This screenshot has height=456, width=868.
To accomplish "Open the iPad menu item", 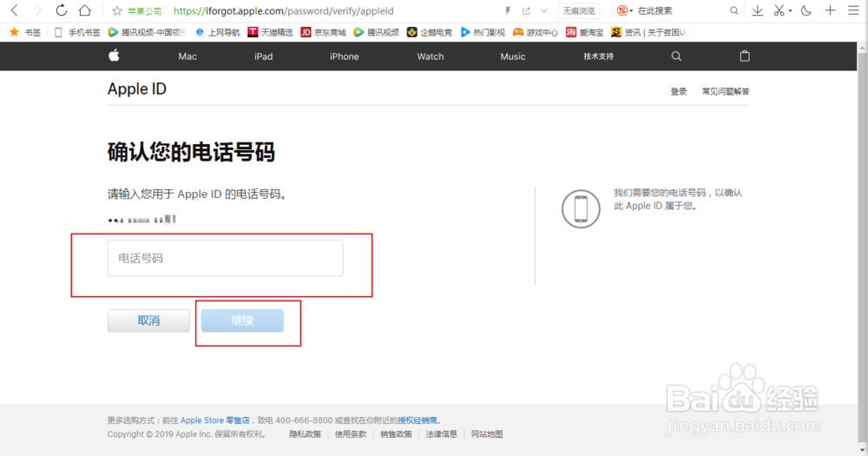I will (x=264, y=56).
